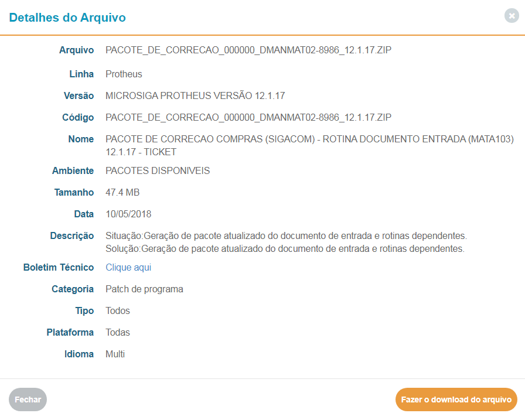Click the Todas value for Plataforma
The width and height of the screenshot is (525, 420).
(x=118, y=332)
